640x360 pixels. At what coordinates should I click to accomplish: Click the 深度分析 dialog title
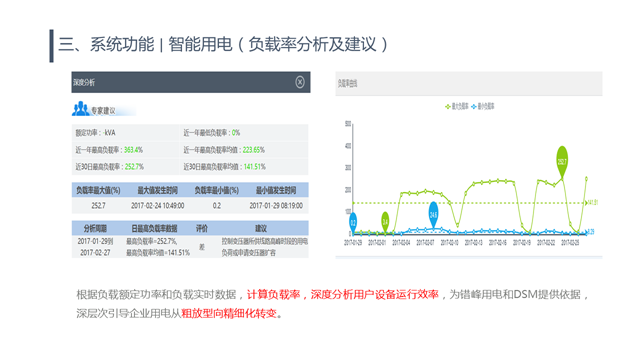84,82
